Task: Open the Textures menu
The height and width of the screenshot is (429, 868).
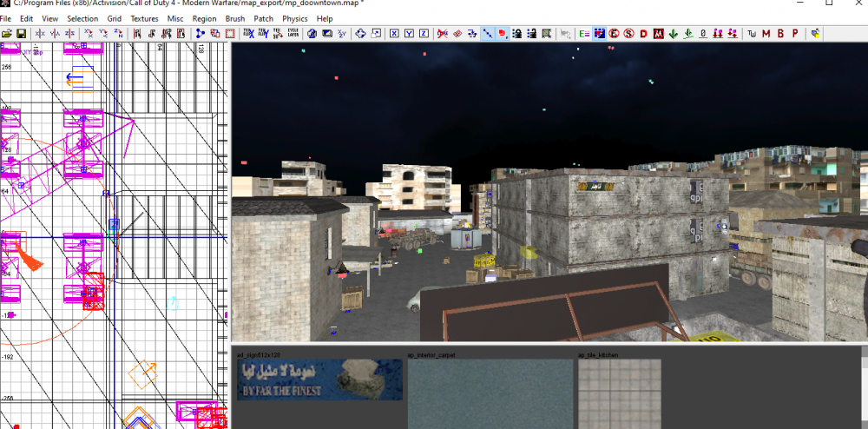Action: 144,18
